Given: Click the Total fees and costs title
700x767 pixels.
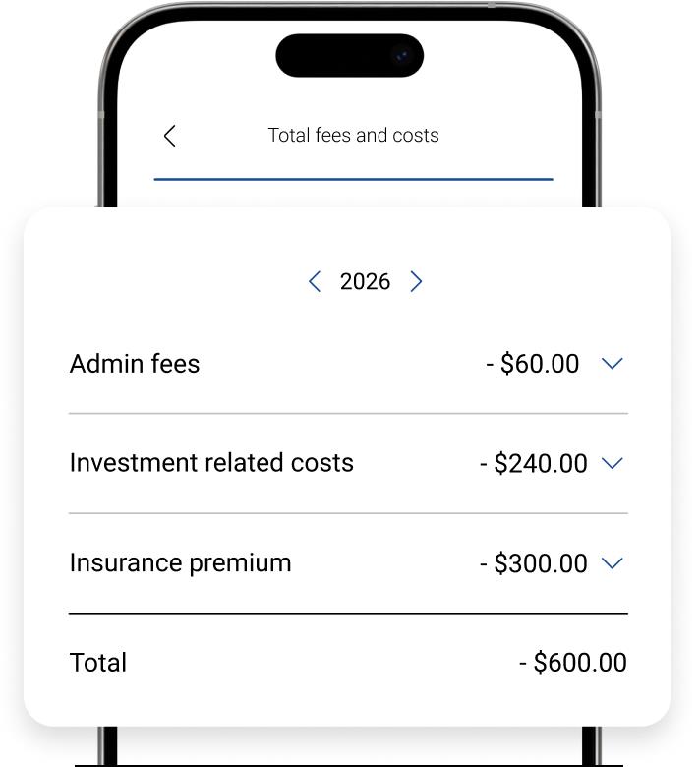Looking at the screenshot, I should click(353, 136).
